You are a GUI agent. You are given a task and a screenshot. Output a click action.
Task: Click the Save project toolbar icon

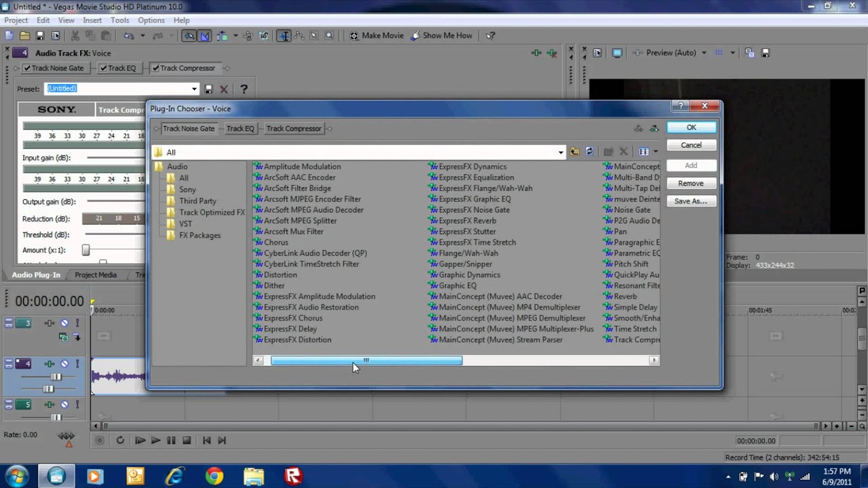(39, 35)
